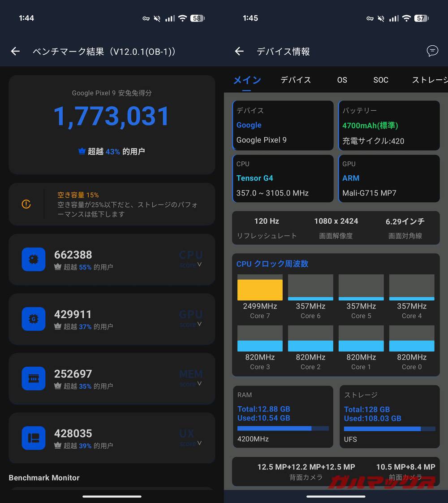Expand the CPU score 662388 details
This screenshot has height=503, width=448.
click(x=199, y=265)
